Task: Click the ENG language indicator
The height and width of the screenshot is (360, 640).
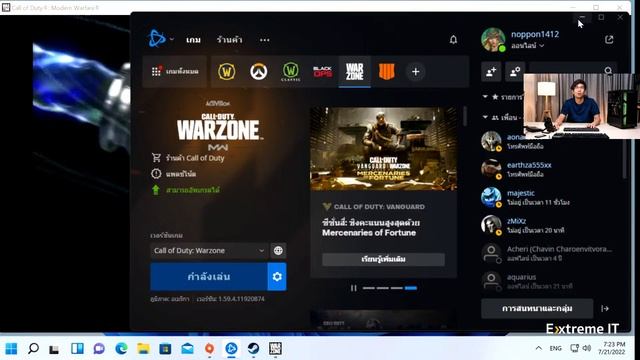Action: point(556,349)
